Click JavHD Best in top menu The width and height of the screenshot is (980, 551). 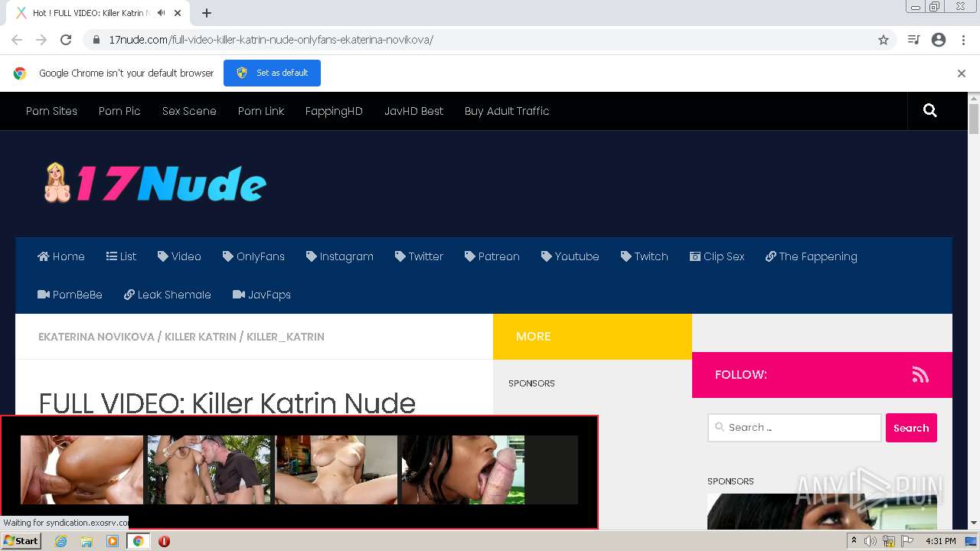click(x=413, y=111)
